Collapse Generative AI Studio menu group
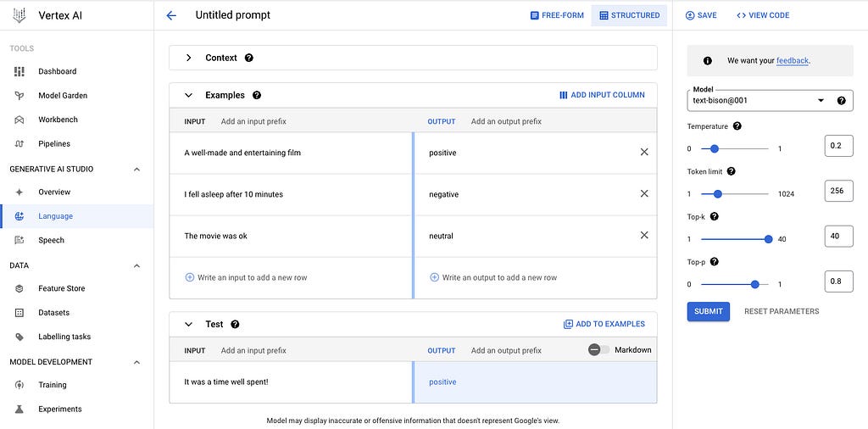Image resolution: width=868 pixels, height=429 pixels. tap(136, 170)
